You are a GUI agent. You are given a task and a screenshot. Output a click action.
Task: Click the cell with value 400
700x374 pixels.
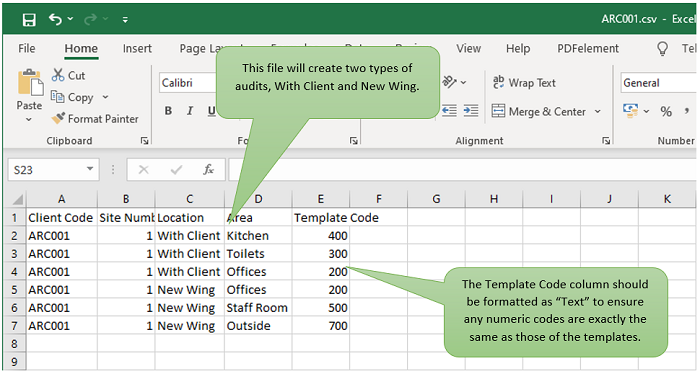(x=321, y=236)
